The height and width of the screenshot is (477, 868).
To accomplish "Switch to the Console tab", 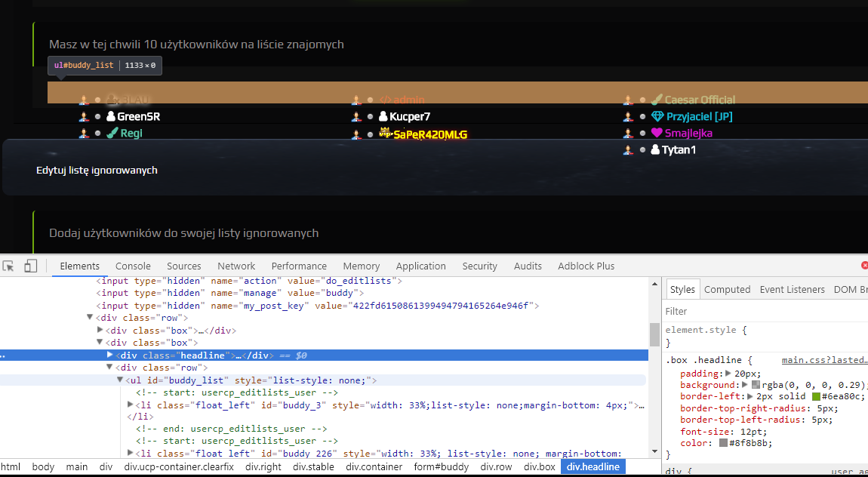I will [133, 266].
